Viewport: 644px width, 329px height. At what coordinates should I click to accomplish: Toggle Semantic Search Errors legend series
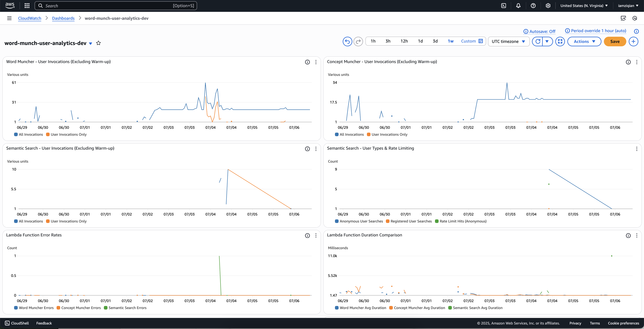click(125, 308)
